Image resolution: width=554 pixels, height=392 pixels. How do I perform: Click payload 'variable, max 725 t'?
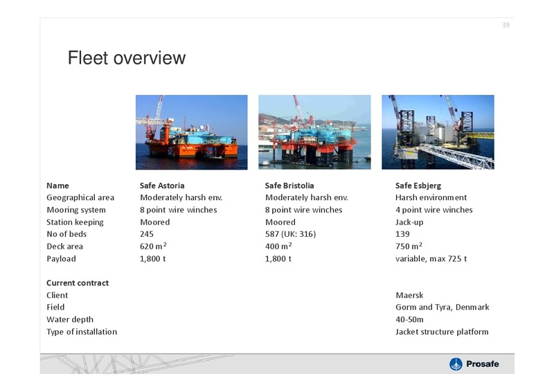coord(431,259)
